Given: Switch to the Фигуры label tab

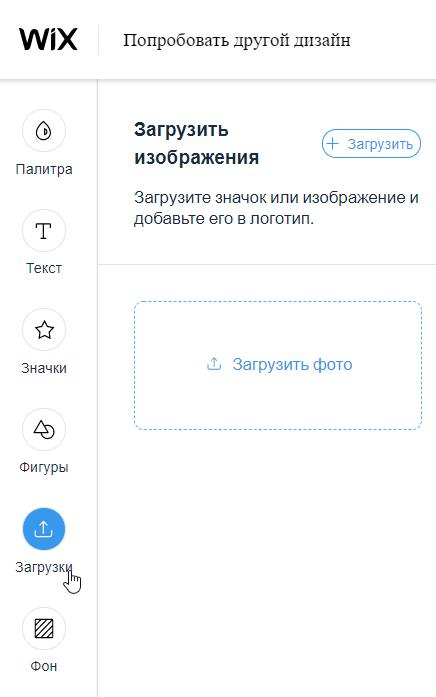Looking at the screenshot, I should [44, 468].
